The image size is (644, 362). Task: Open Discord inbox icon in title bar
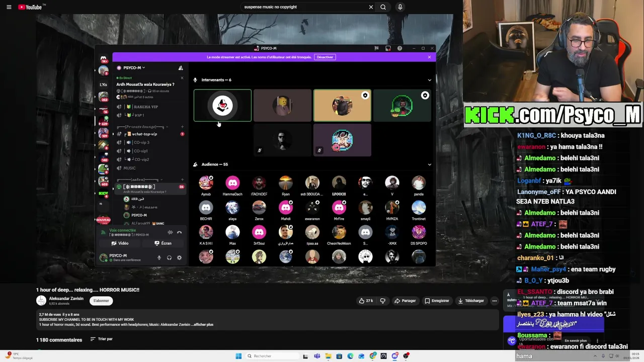coord(388,48)
